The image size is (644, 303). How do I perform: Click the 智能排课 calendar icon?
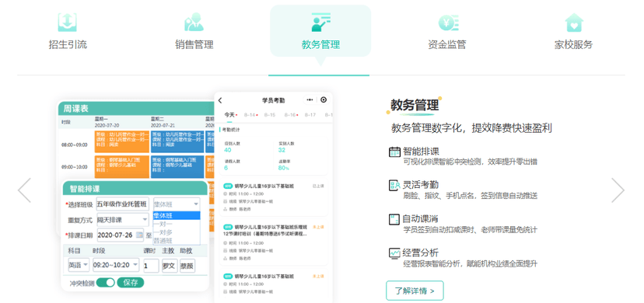[394, 151]
